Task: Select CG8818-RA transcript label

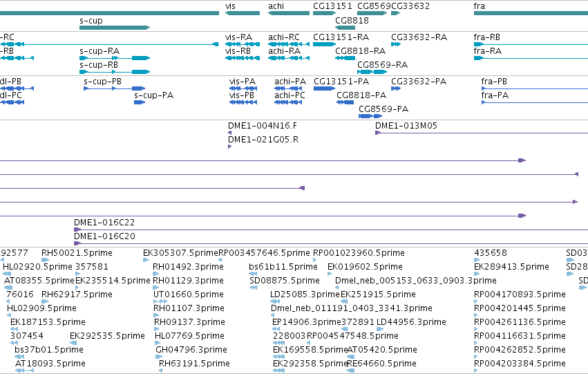Action: coord(361,51)
